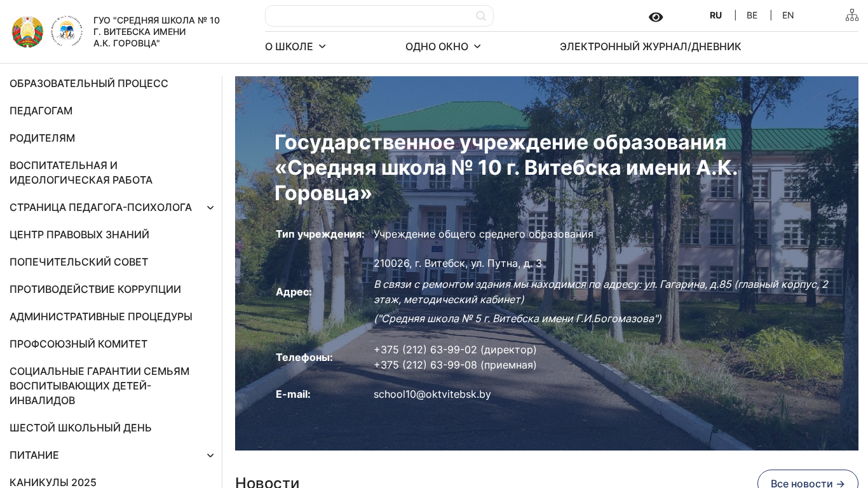Click the search magnifier icon
The image size is (868, 488).
pos(481,16)
